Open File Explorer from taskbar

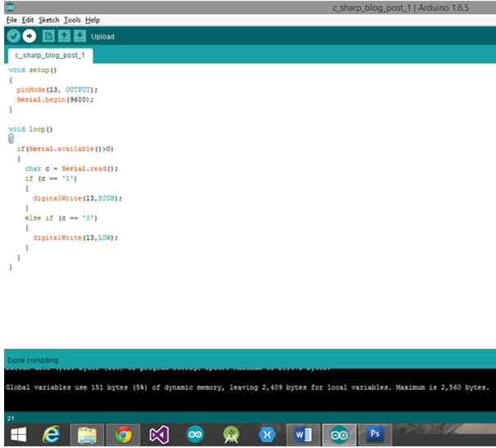click(x=87, y=435)
